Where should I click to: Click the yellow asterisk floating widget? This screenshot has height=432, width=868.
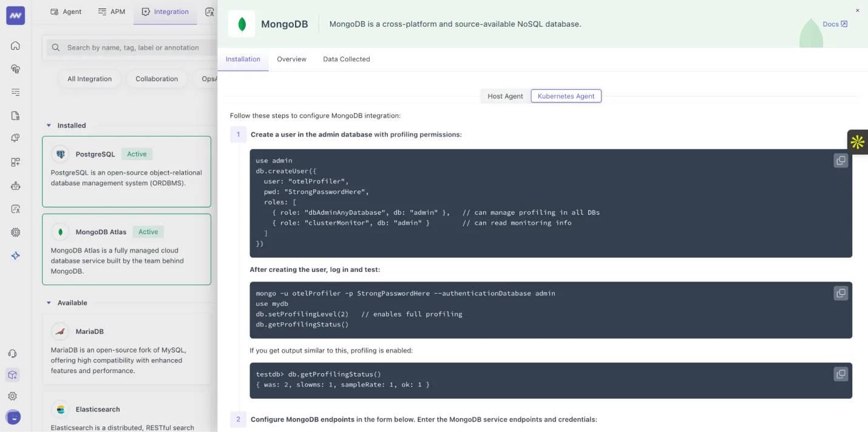click(x=857, y=142)
